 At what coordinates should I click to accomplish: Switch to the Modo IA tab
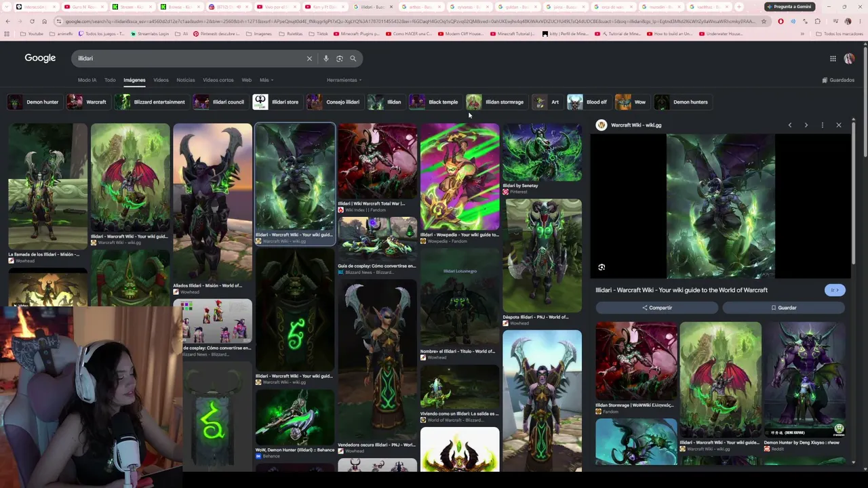tap(87, 80)
